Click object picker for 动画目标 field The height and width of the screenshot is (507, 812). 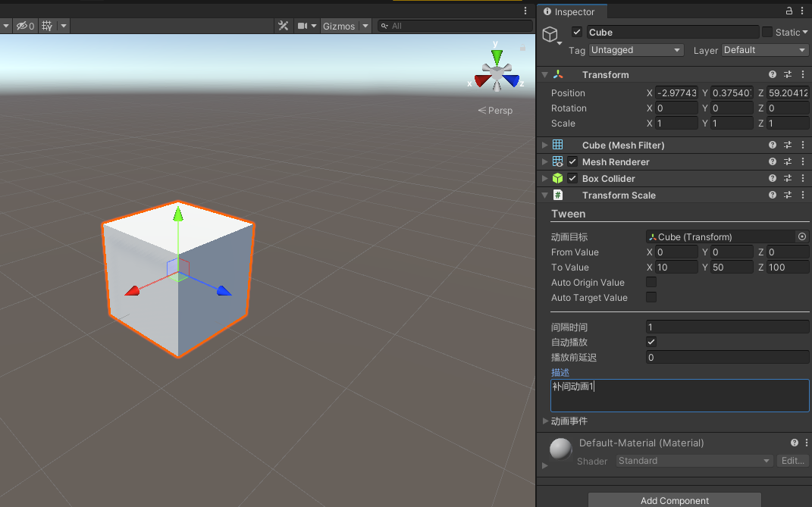[801, 236]
